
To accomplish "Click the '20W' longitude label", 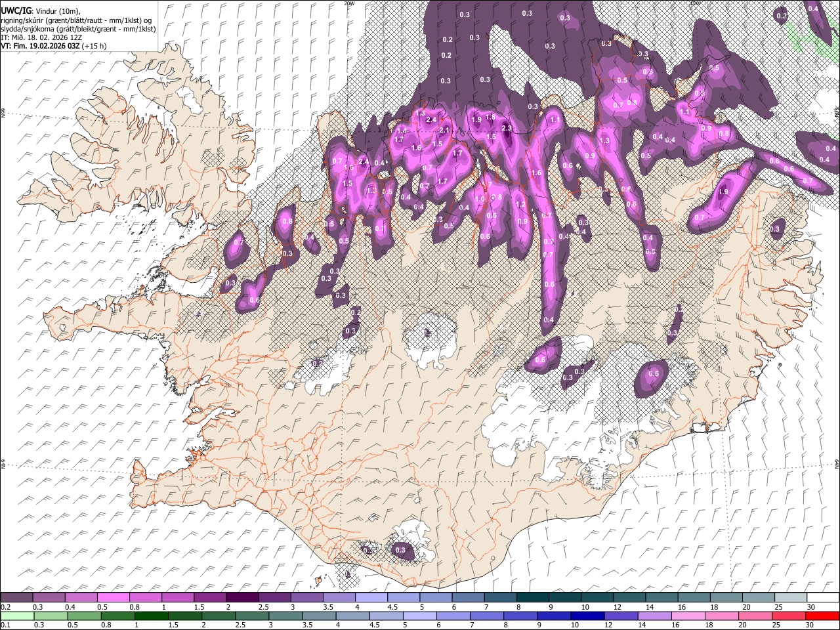I will 348,3.
